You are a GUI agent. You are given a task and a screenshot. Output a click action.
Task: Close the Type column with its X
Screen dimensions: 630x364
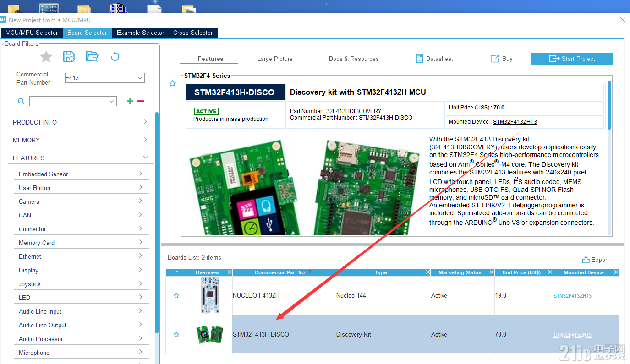tap(428, 272)
